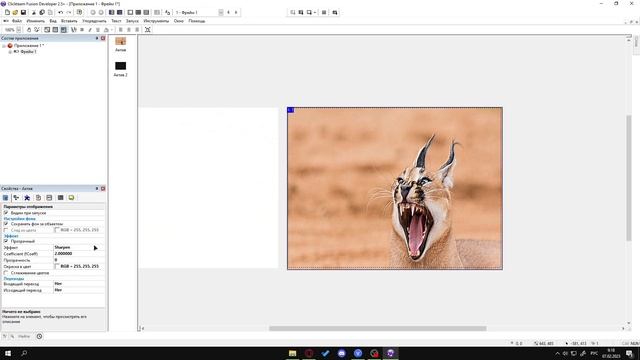
Task: Close the properties panel (Свойства)
Action: tap(103, 189)
